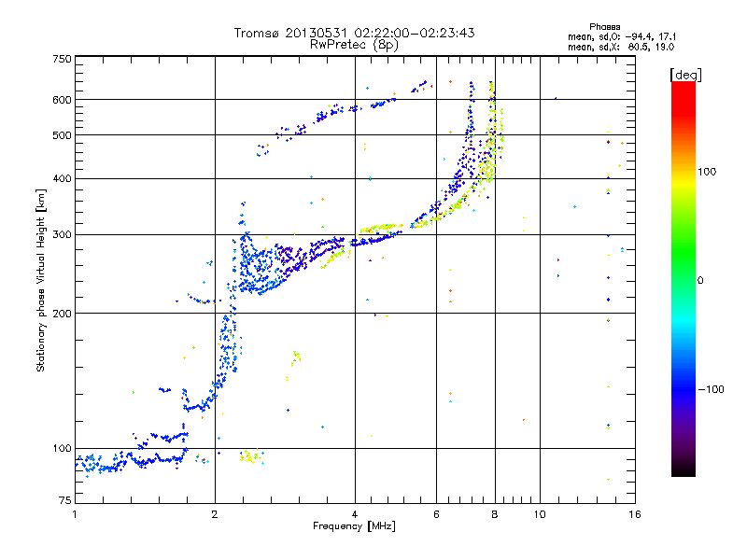Click the x-axis tick label '6'
The width and height of the screenshot is (747, 560).
tap(436, 514)
